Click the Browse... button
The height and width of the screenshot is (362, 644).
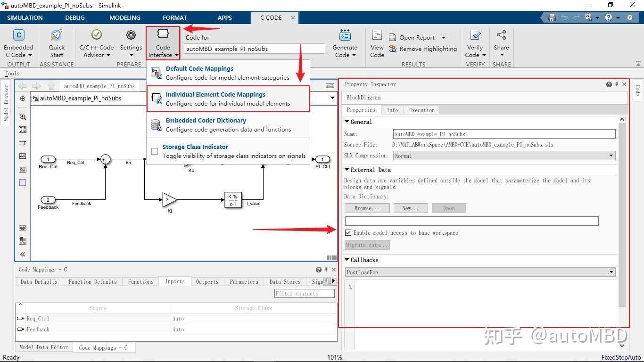coord(367,208)
